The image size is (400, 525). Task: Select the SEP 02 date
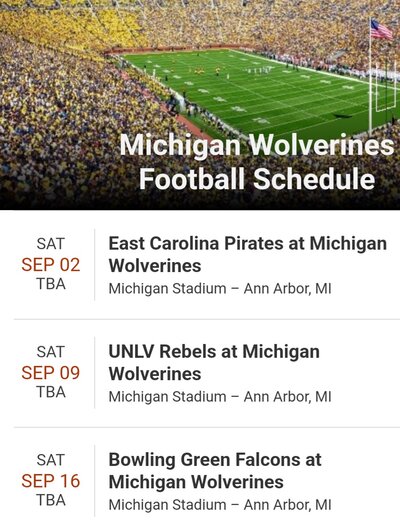51,265
